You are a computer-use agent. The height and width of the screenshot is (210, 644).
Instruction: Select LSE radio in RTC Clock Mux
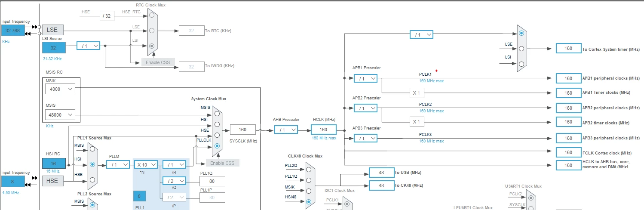(x=151, y=31)
